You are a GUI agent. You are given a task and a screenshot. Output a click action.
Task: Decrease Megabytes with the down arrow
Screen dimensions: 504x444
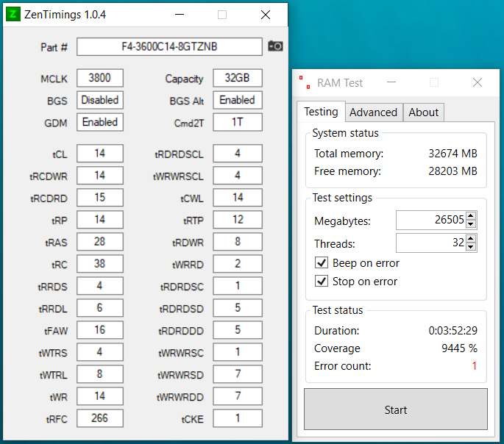pyautogui.click(x=471, y=224)
